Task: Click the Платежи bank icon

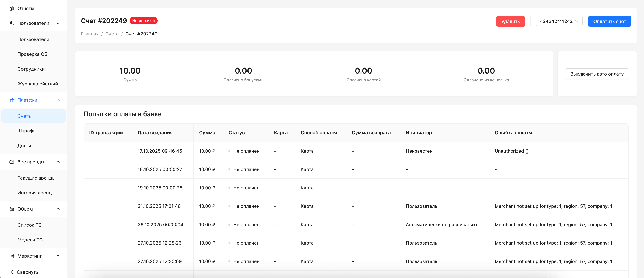Action: (x=11, y=100)
